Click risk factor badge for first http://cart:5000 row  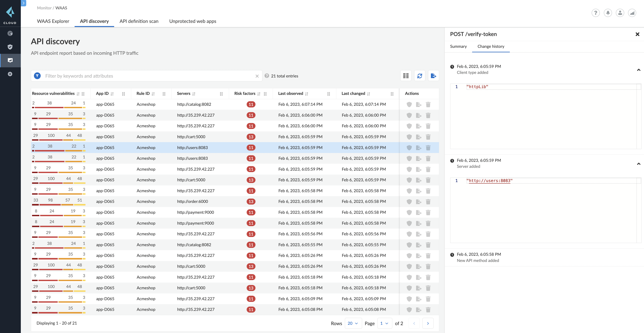(x=251, y=137)
